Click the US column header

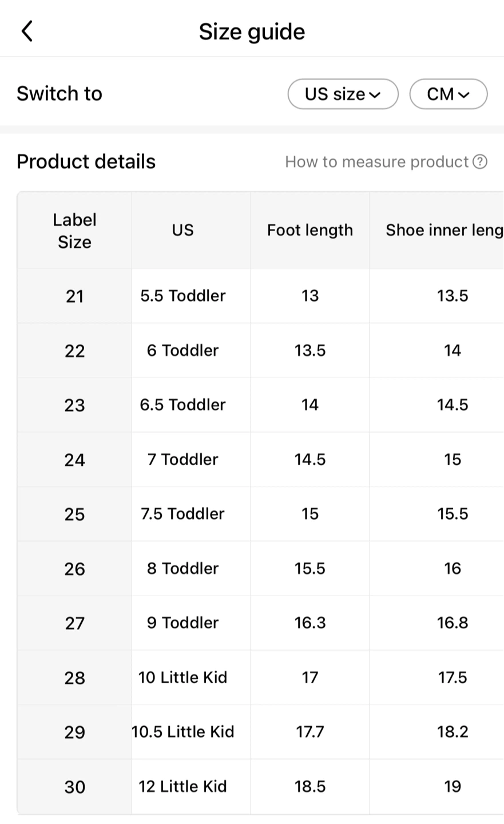click(182, 230)
